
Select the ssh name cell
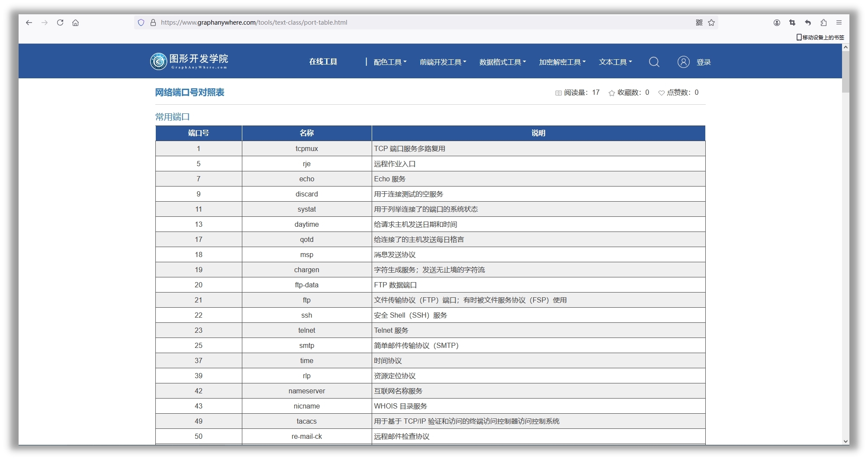(307, 315)
